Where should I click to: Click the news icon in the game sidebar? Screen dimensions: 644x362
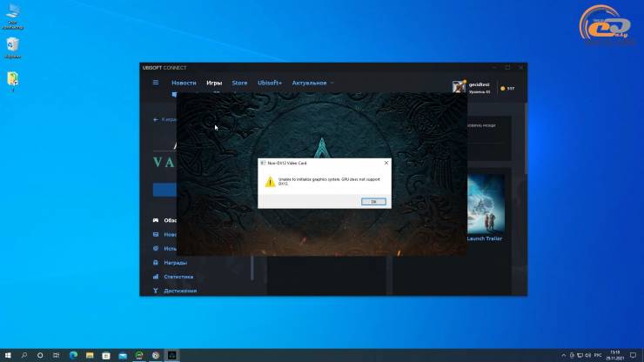[x=156, y=235]
